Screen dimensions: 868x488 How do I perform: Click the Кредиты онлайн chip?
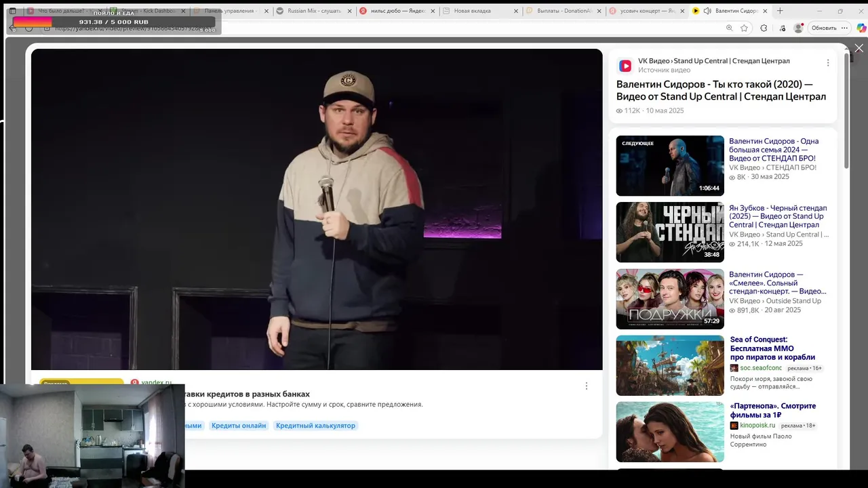239,426
